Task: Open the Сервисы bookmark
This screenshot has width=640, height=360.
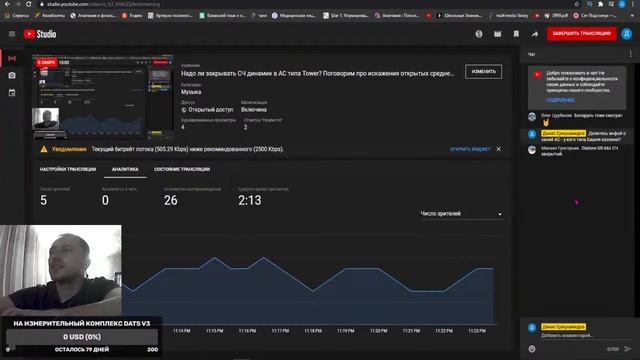Action: (17, 16)
